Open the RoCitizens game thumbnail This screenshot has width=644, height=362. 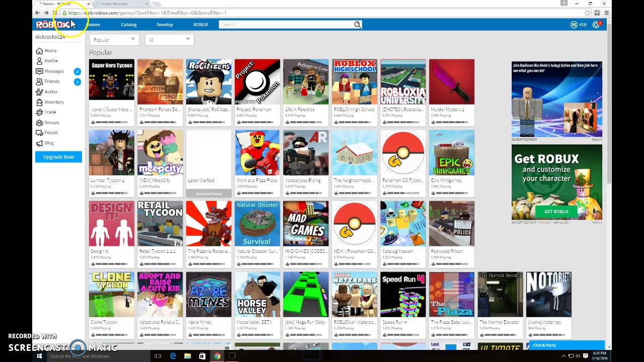point(209,82)
